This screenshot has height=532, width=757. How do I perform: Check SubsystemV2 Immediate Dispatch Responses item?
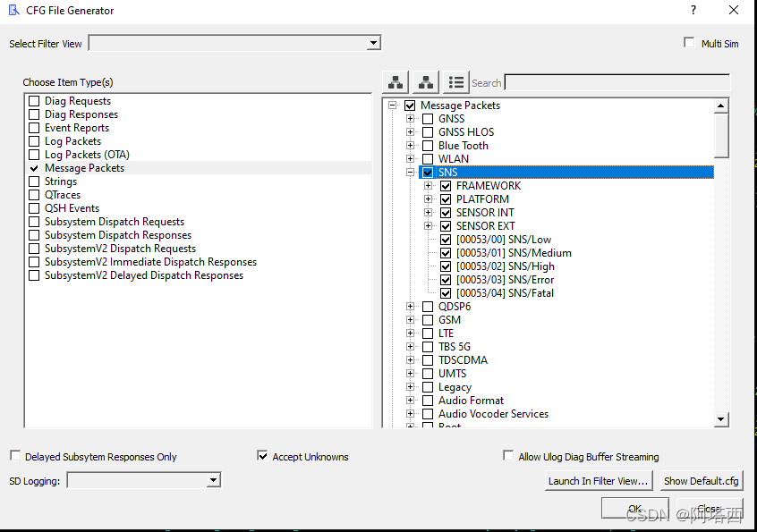34,262
